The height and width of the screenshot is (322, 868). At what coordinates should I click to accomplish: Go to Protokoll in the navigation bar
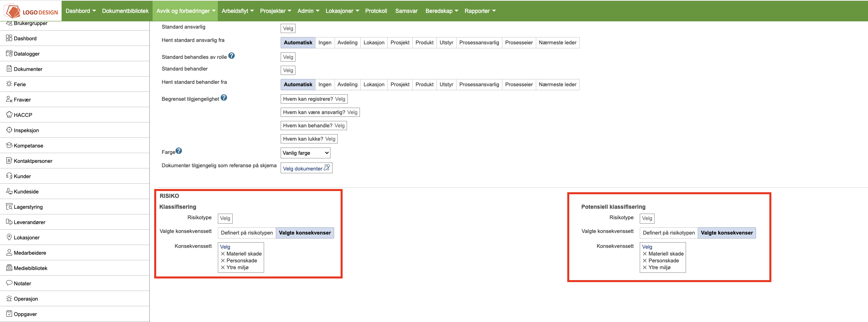[376, 11]
